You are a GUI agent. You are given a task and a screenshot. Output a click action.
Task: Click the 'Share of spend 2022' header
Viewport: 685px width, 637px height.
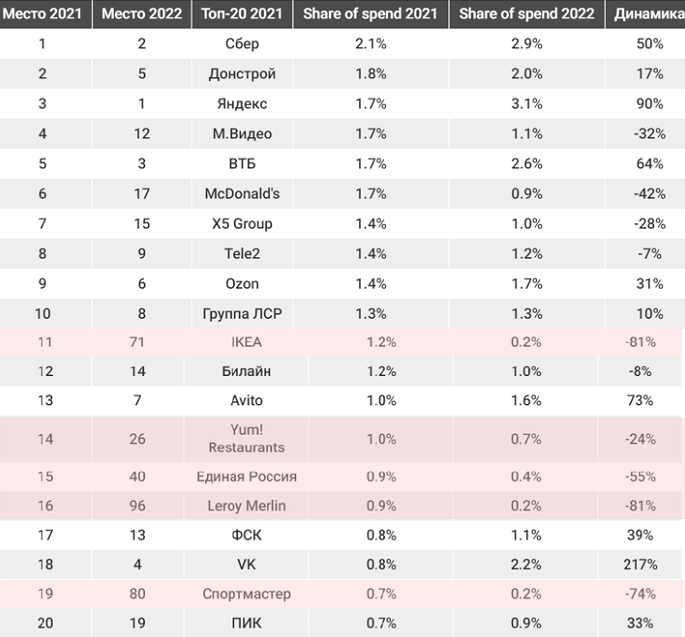click(527, 14)
